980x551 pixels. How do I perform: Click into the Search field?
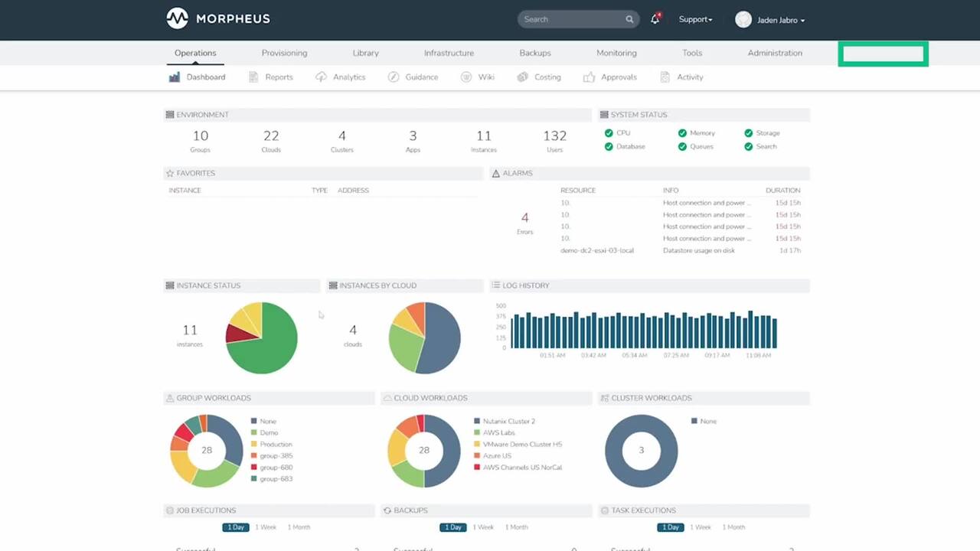[570, 20]
